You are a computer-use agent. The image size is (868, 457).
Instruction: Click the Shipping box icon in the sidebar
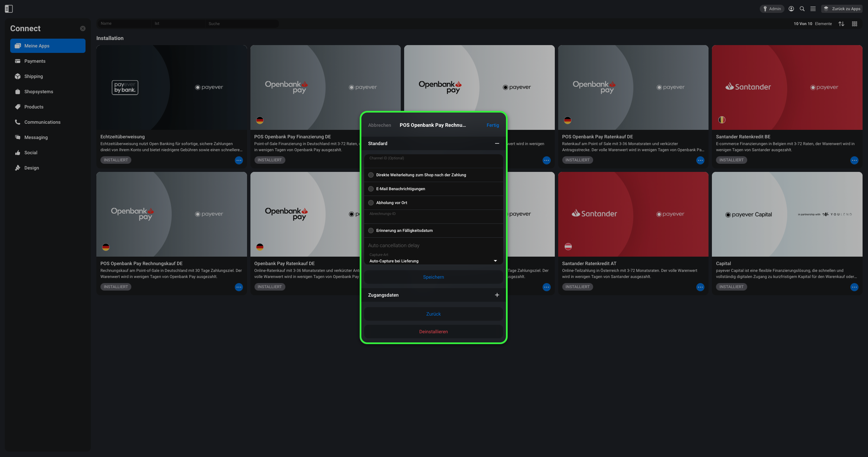[x=18, y=76]
